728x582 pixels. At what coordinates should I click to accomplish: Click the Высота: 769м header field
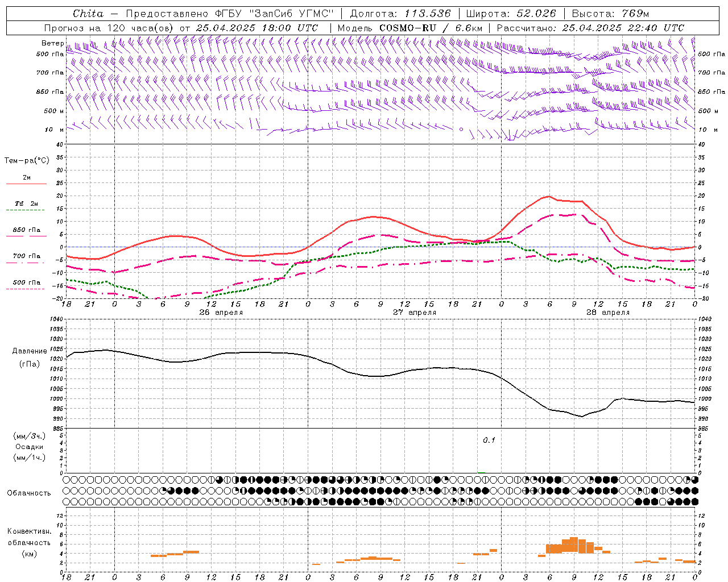[610, 14]
